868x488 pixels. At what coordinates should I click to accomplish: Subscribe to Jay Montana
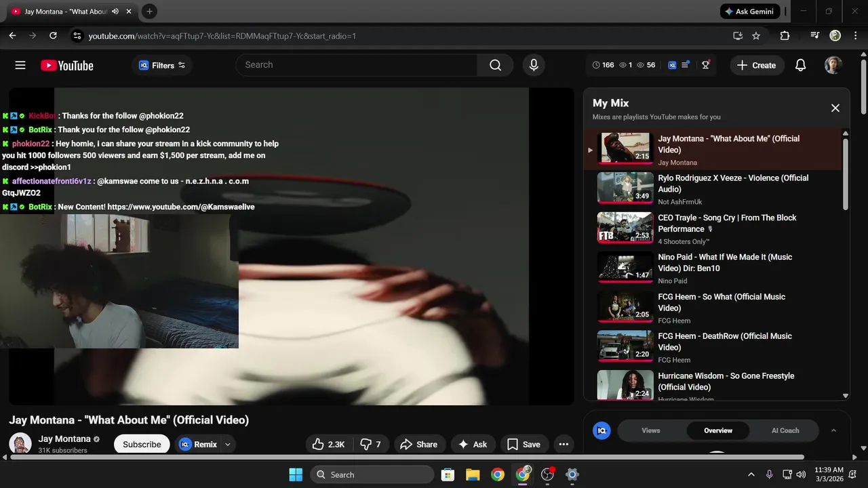coord(142,444)
